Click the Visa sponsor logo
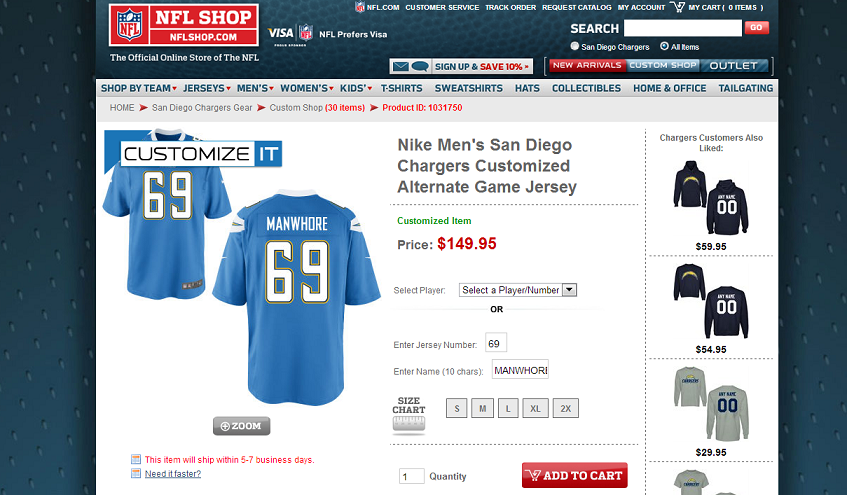Screen dimensions: 847x495 280,34
